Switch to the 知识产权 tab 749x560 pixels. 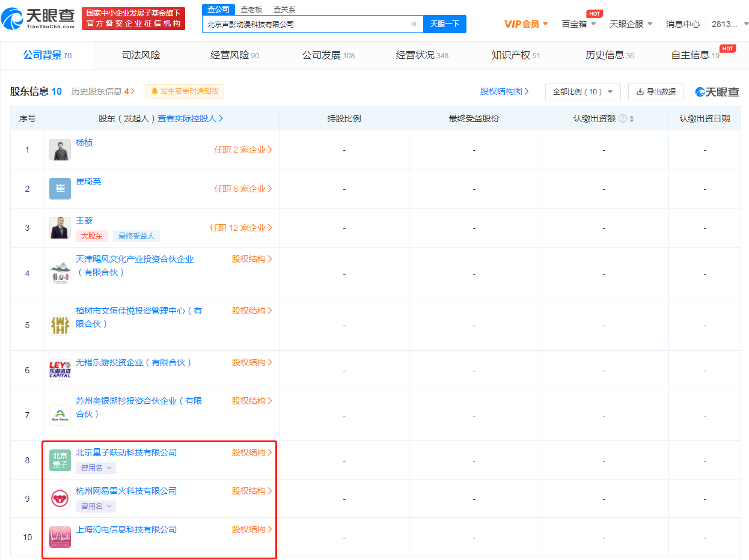click(516, 55)
